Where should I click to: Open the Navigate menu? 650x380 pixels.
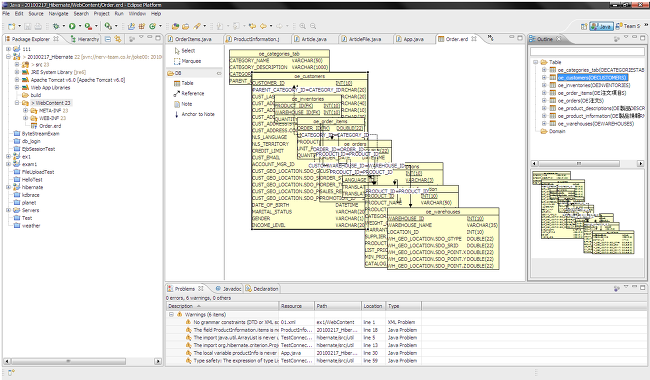click(x=58, y=14)
